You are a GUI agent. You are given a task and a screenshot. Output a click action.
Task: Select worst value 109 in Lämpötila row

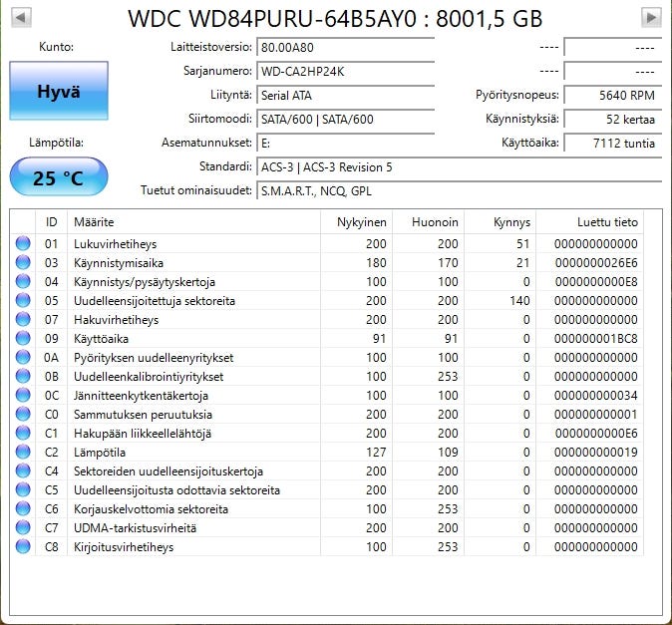[448, 452]
